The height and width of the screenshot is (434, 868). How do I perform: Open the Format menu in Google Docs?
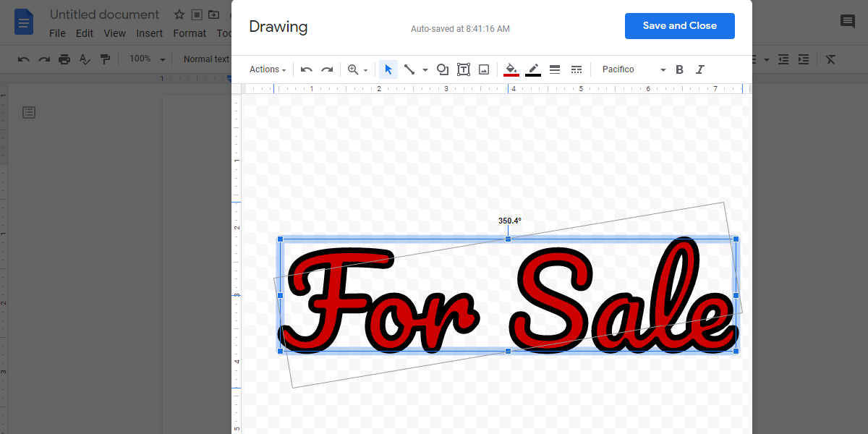190,33
